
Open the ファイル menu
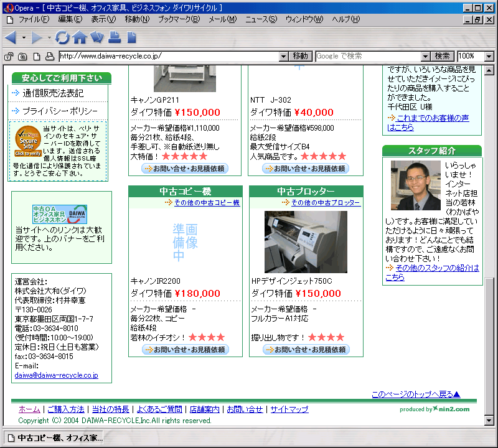tap(34, 20)
